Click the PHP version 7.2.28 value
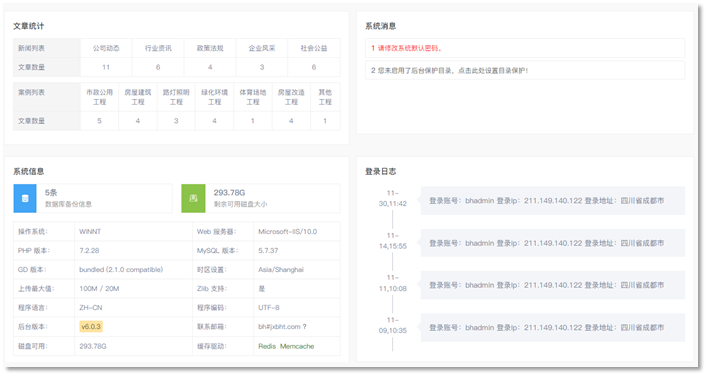This screenshot has width=707, height=376. click(89, 250)
